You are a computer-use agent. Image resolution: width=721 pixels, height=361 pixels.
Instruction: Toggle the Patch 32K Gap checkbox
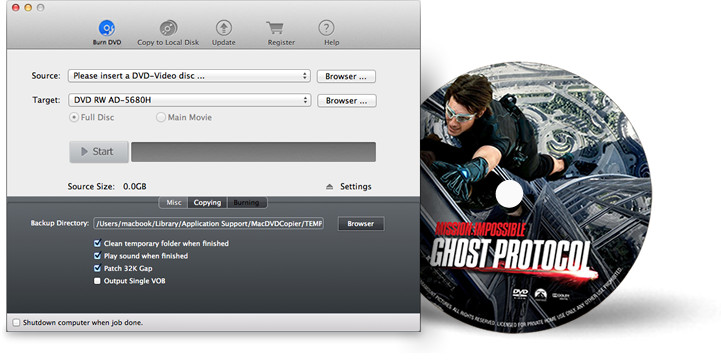coord(97,268)
